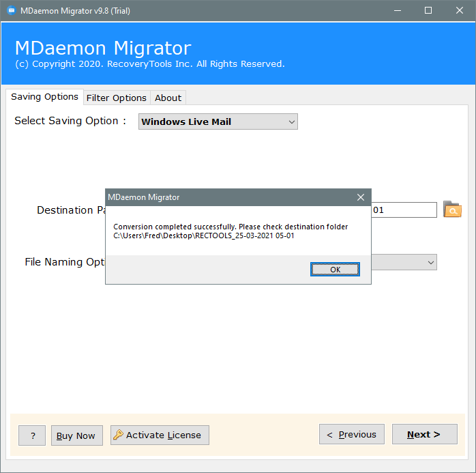This screenshot has height=473, width=476.
Task: Click the MDaemon Migrator title bar app icon
Action: [11, 11]
